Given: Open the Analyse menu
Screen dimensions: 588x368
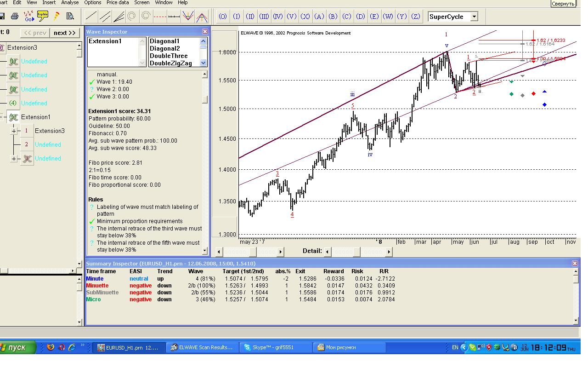Looking at the screenshot, I should [x=70, y=2].
